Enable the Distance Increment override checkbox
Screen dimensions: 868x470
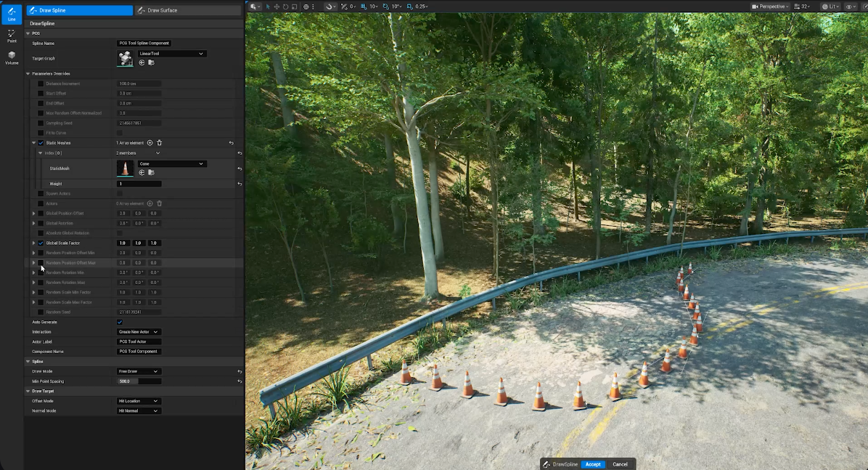41,84
